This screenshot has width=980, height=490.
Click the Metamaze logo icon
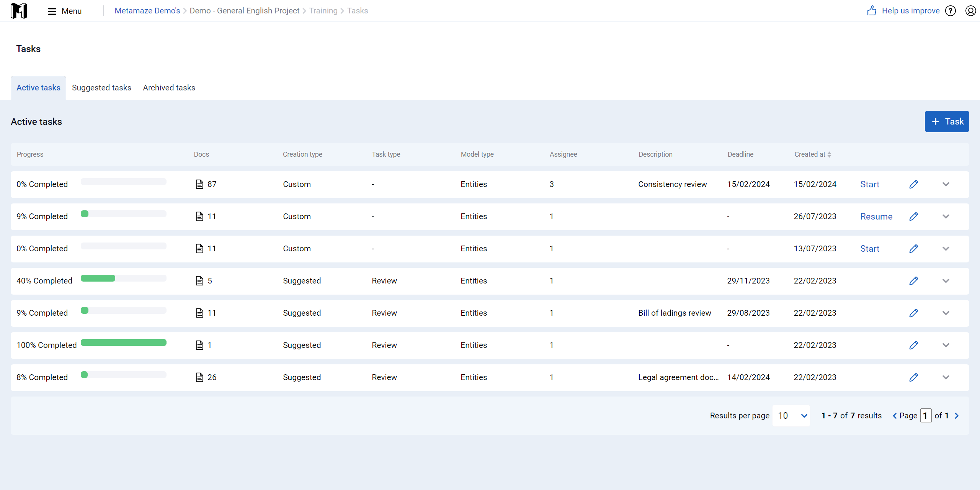pos(18,11)
